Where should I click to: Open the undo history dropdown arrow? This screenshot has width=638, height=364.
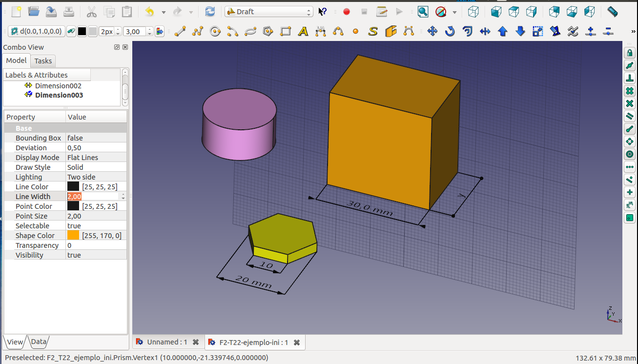[x=164, y=12]
